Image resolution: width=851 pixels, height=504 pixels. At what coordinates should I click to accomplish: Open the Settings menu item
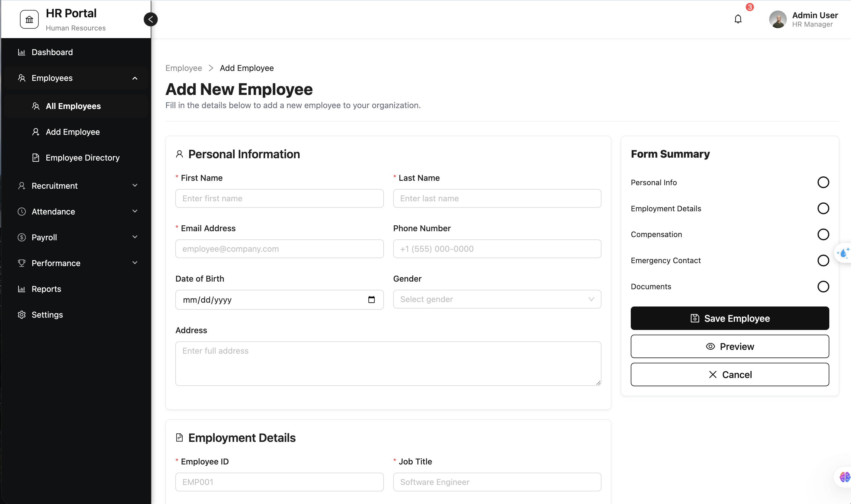coord(76,315)
